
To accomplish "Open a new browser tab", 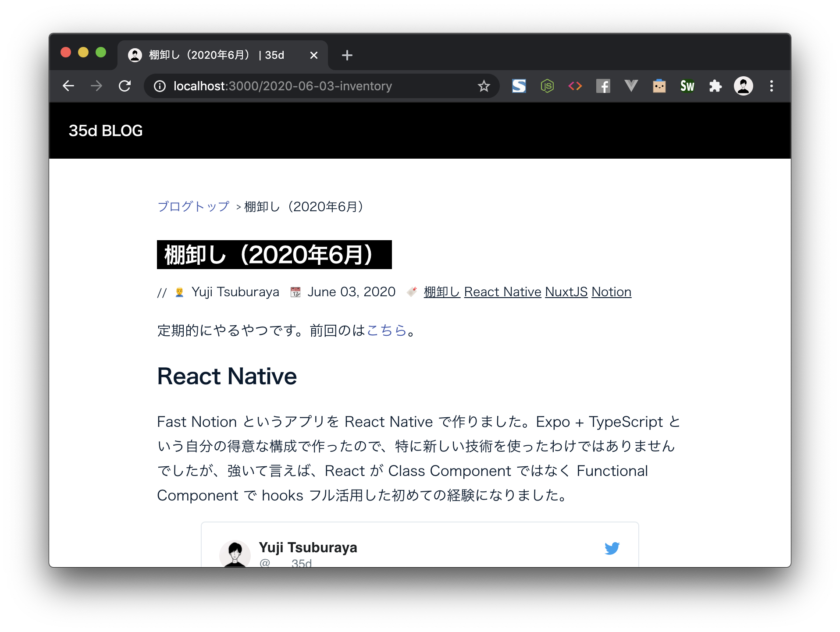I will (x=347, y=55).
